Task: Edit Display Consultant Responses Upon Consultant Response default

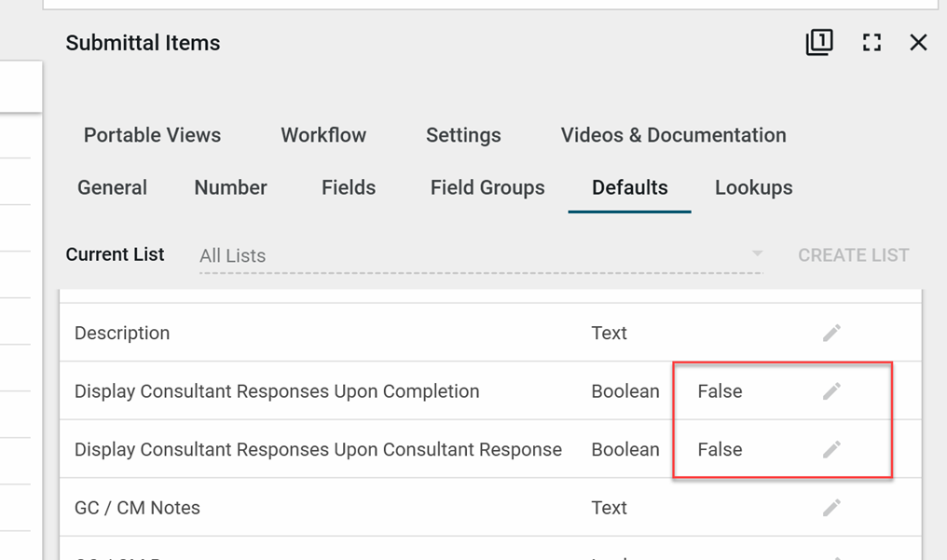Action: (831, 449)
